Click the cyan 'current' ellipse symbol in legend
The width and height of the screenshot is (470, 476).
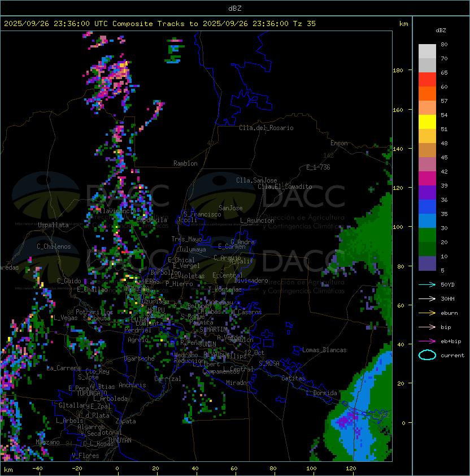coord(427,355)
